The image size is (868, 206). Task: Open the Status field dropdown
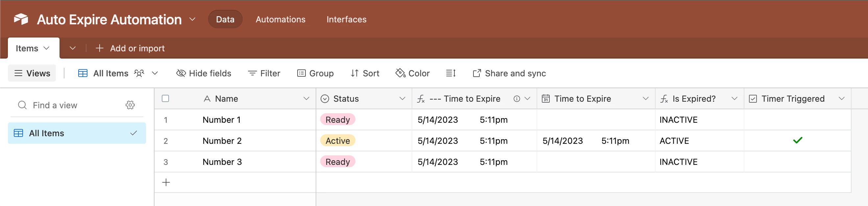[x=402, y=98]
